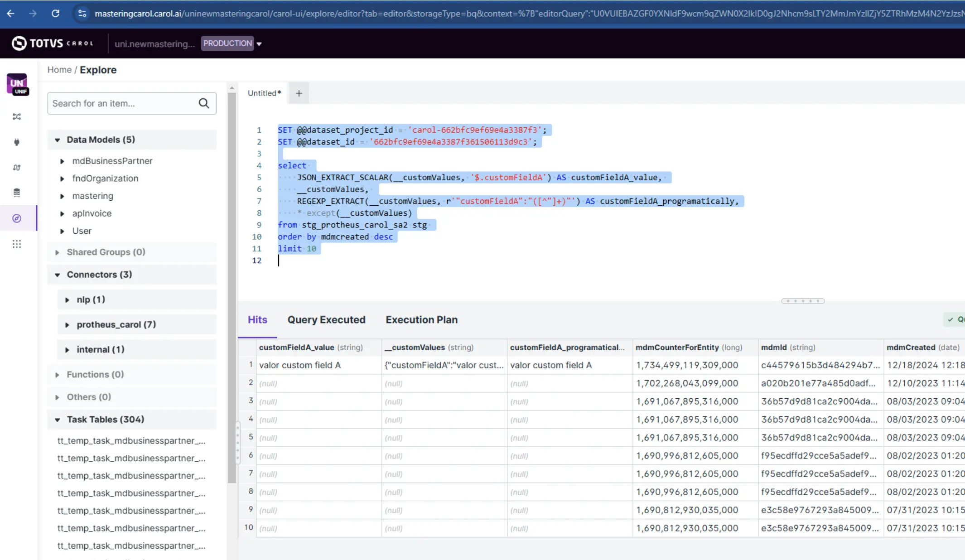Expand the fndOrganization data model
Viewport: 965px width, 560px height.
pos(62,179)
